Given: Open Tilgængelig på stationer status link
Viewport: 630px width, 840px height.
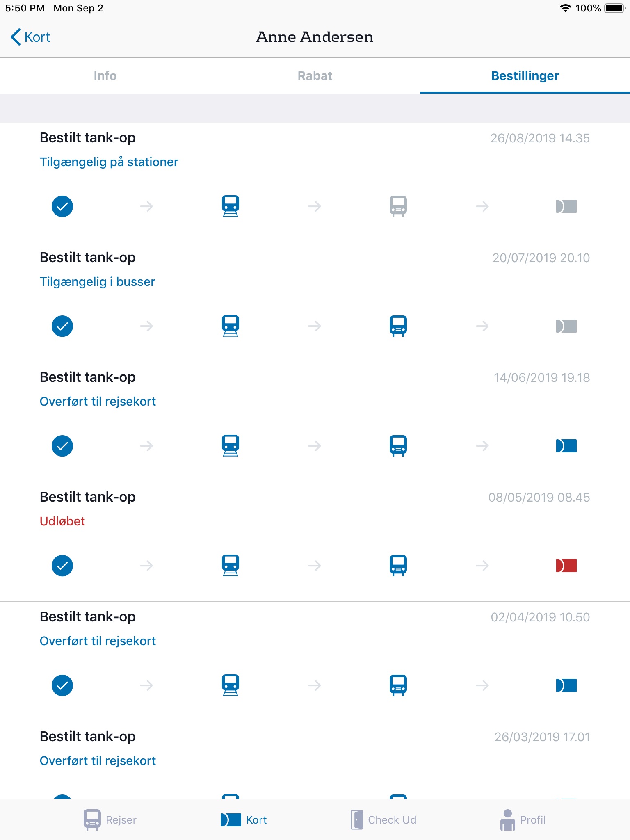Looking at the screenshot, I should pos(109,162).
